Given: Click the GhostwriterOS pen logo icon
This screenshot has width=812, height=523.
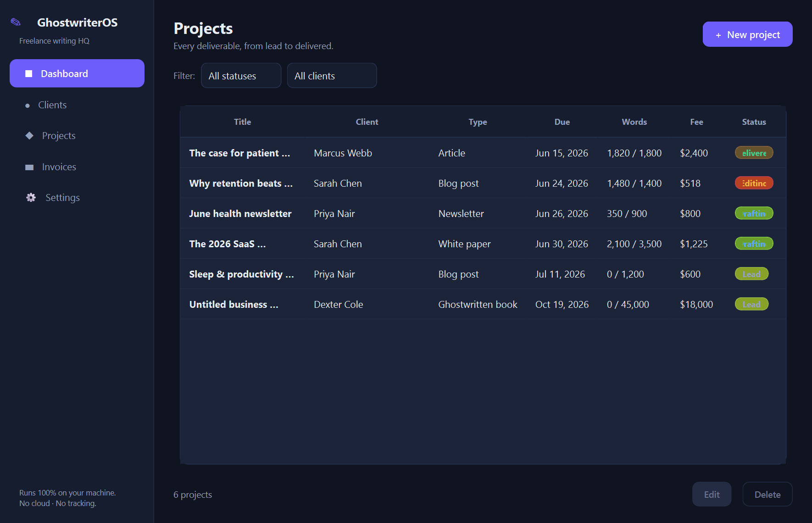Looking at the screenshot, I should (16, 22).
